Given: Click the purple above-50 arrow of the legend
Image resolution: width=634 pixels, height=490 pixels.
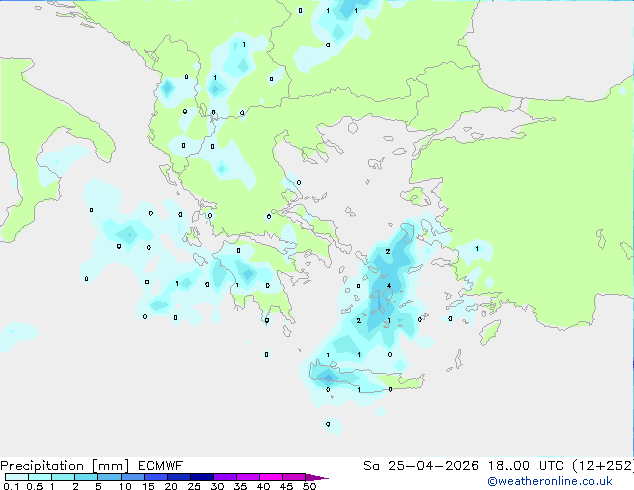Looking at the screenshot, I should [317, 477].
